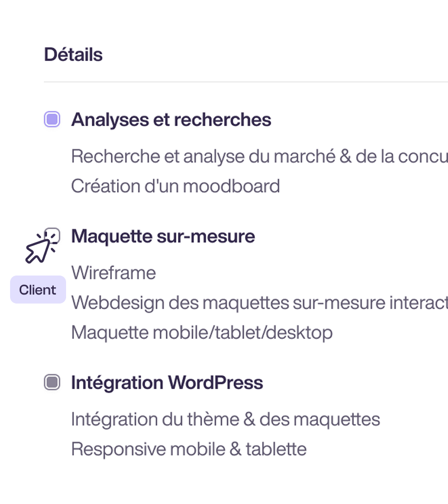Select the Intégration WordPress title
The image size is (448, 504).
coord(167,383)
